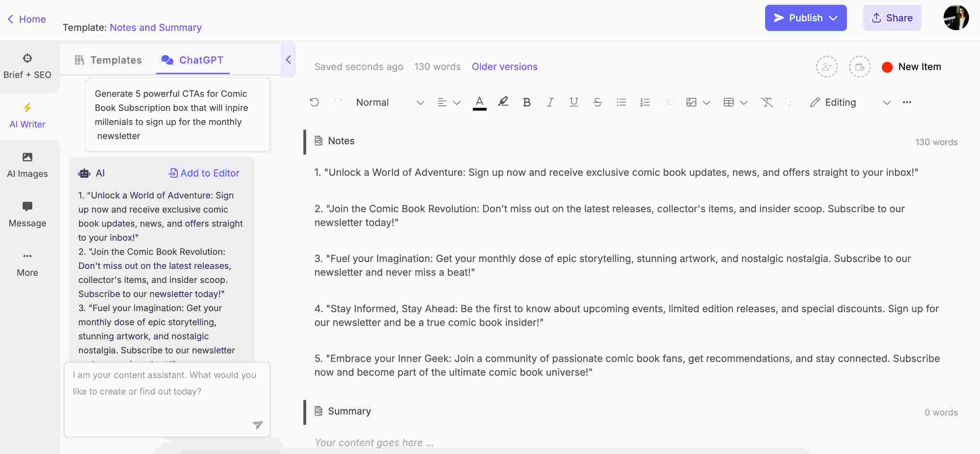Open the toolbar overflow three-dots menu

(x=907, y=102)
